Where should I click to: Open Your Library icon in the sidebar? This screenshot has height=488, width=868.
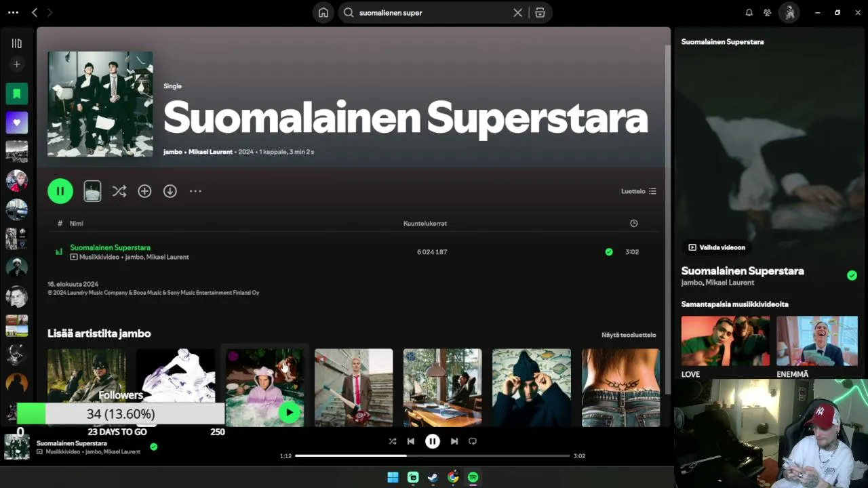[x=17, y=43]
